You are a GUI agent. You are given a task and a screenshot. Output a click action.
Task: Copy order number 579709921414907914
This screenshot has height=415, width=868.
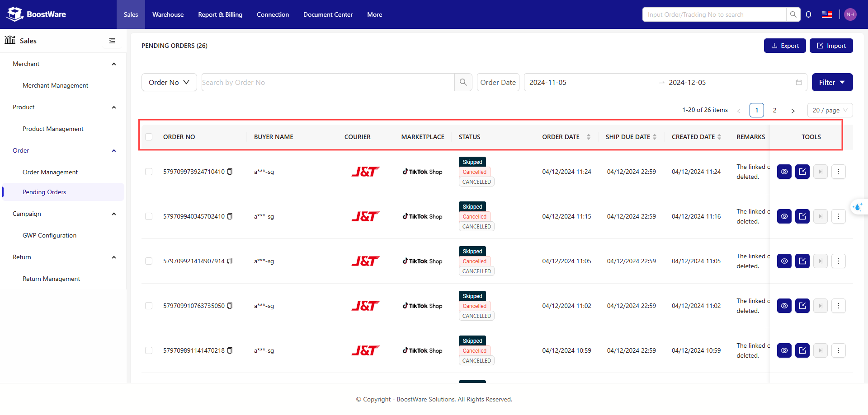coord(230,261)
